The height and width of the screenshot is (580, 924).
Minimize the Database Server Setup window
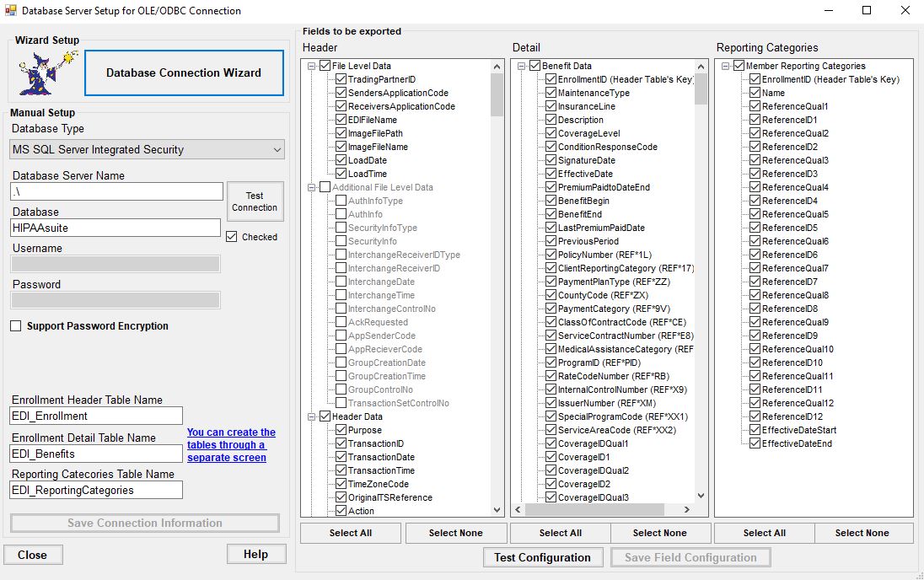click(x=829, y=11)
